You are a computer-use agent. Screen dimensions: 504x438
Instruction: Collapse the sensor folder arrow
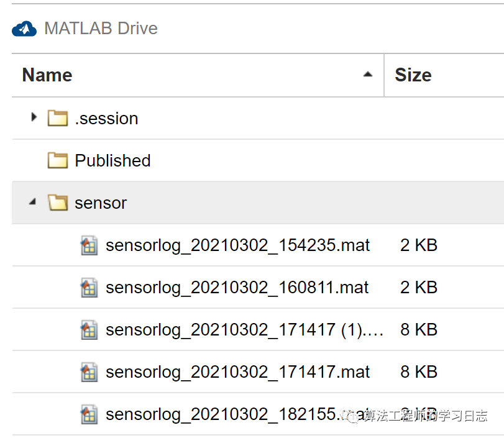[x=33, y=203]
